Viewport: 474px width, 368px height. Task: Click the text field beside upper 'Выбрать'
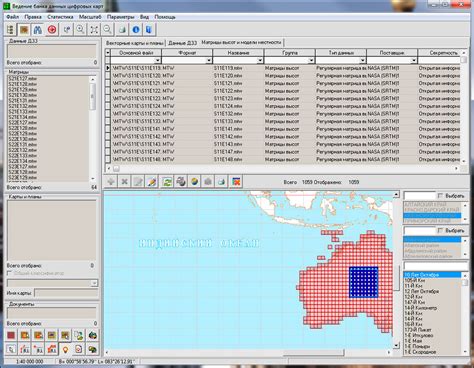coord(419,196)
